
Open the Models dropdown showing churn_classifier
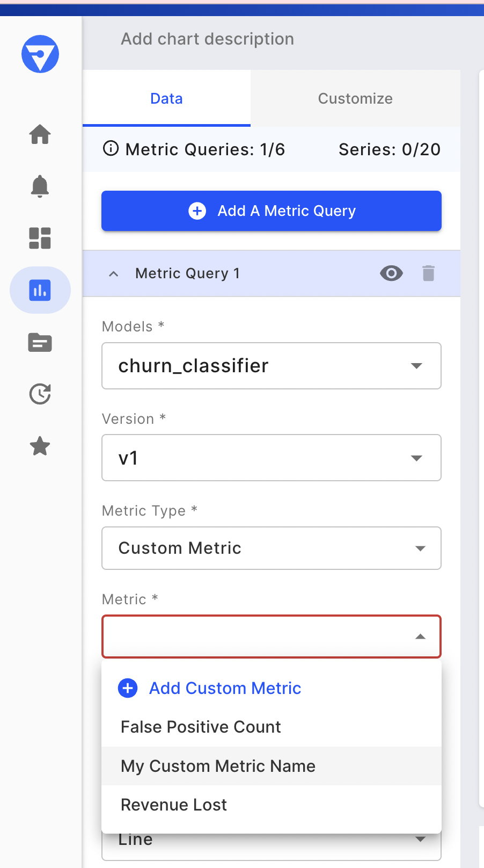click(272, 366)
